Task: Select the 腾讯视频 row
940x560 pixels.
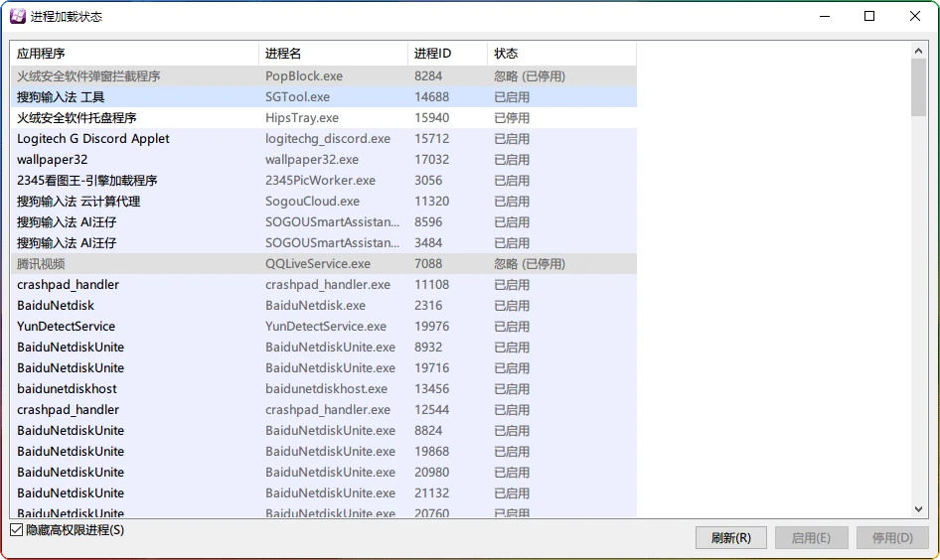Action: [x=324, y=263]
